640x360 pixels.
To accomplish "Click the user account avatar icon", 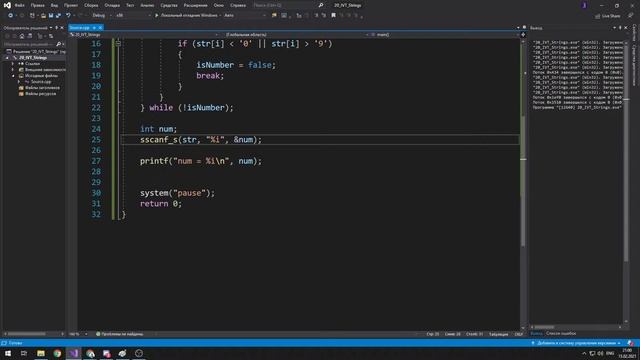I will point(584,5).
